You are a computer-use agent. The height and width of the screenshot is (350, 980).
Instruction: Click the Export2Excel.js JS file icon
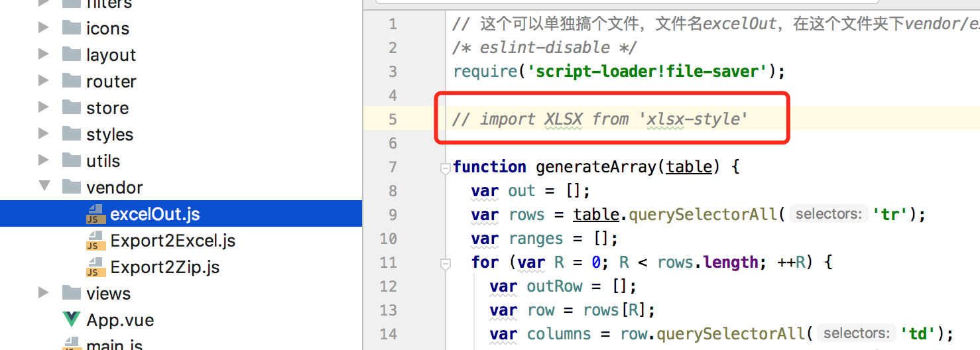point(95,241)
